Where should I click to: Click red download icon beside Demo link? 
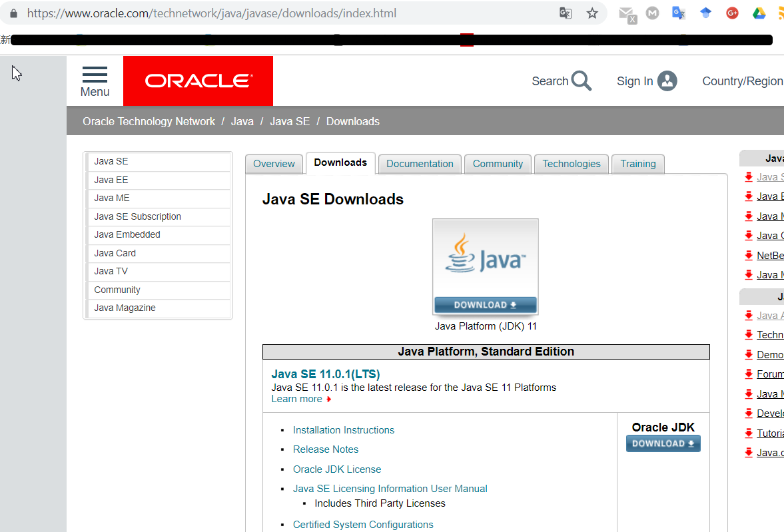click(749, 354)
